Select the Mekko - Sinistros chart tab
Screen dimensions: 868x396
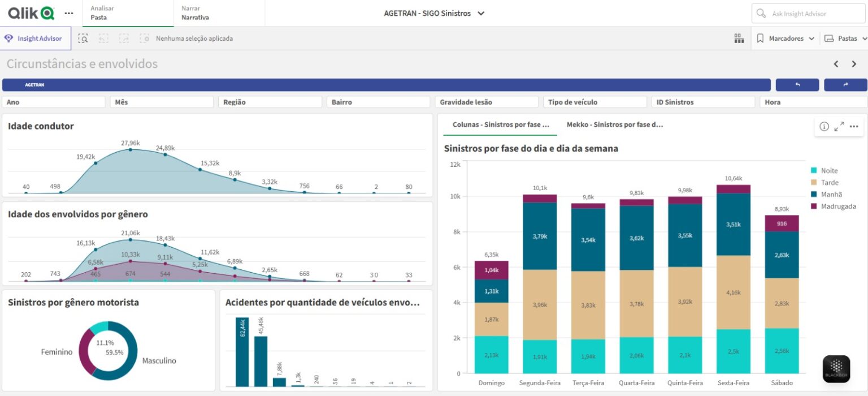(x=614, y=124)
